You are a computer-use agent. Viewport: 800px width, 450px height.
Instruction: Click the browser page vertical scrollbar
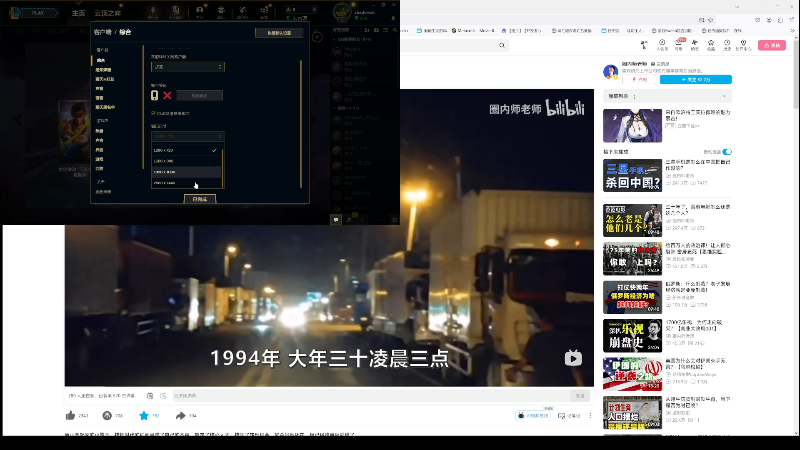click(x=796, y=72)
